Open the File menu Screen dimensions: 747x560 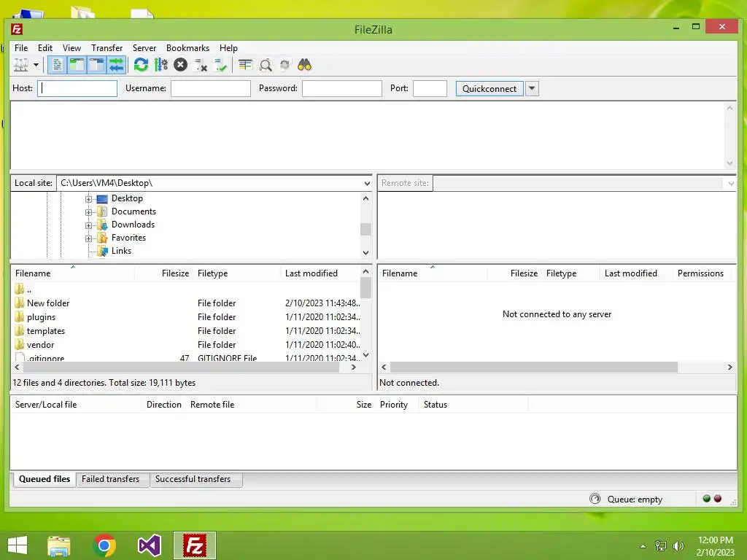coord(21,48)
